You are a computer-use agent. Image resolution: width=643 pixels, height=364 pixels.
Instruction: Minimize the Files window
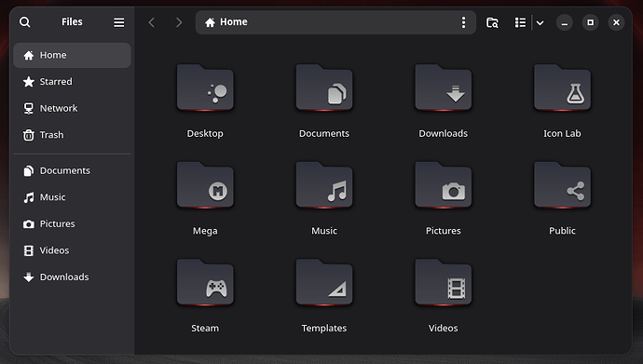(x=565, y=22)
